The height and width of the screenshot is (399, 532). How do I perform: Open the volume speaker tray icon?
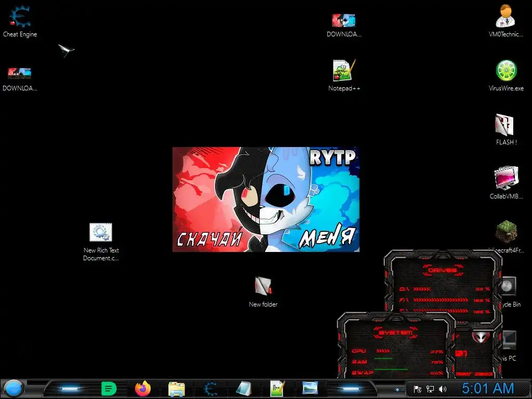click(443, 389)
